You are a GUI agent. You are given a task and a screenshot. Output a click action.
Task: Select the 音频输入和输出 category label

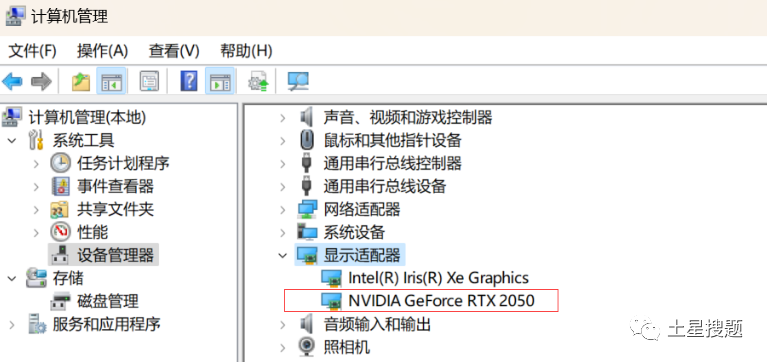point(377,324)
